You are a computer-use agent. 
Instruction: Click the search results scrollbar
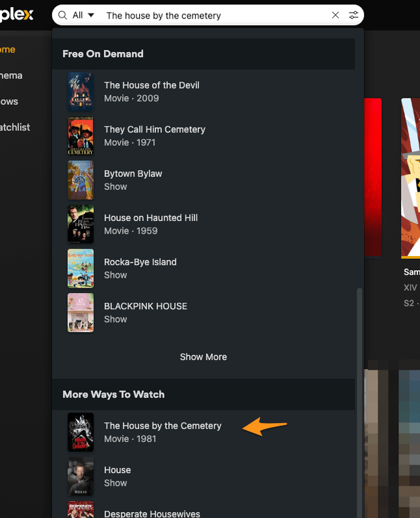click(x=359, y=403)
